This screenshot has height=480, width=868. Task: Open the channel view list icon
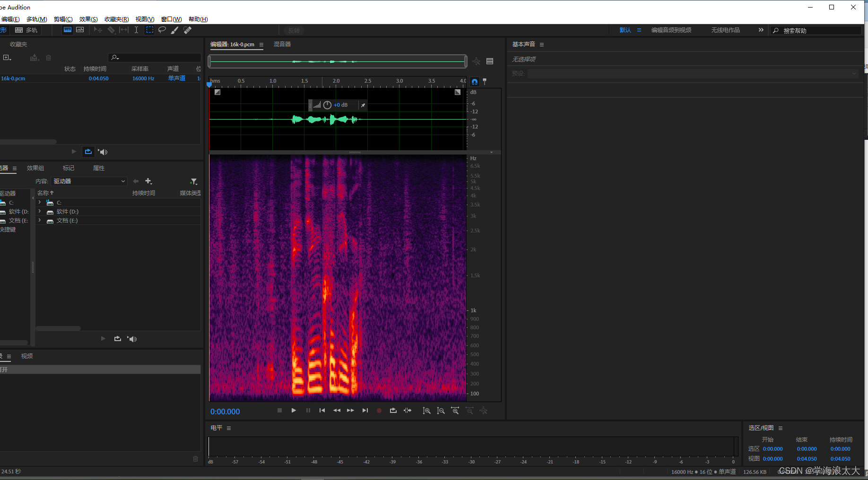click(x=490, y=61)
